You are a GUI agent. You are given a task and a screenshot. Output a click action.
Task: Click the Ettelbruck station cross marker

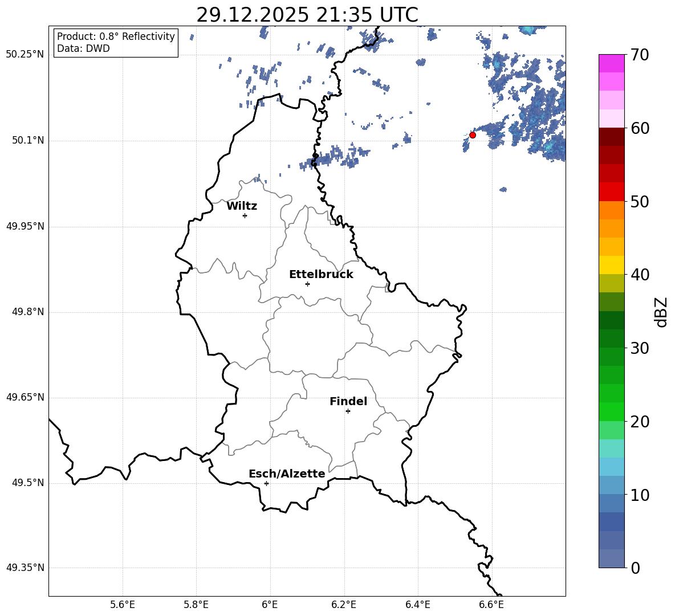307,284
